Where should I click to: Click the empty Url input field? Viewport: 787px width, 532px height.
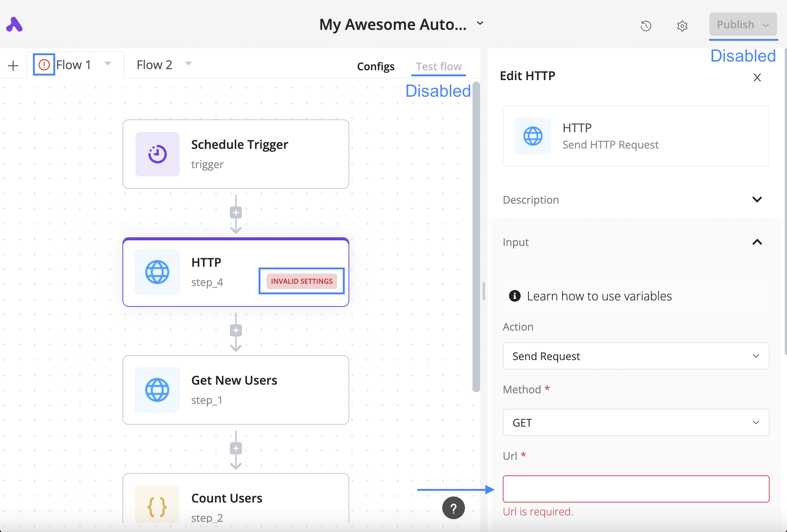(636, 489)
